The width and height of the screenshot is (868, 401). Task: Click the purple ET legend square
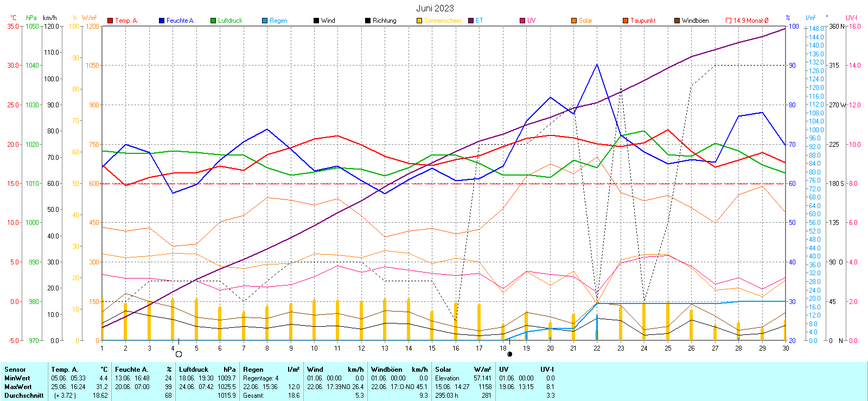471,21
